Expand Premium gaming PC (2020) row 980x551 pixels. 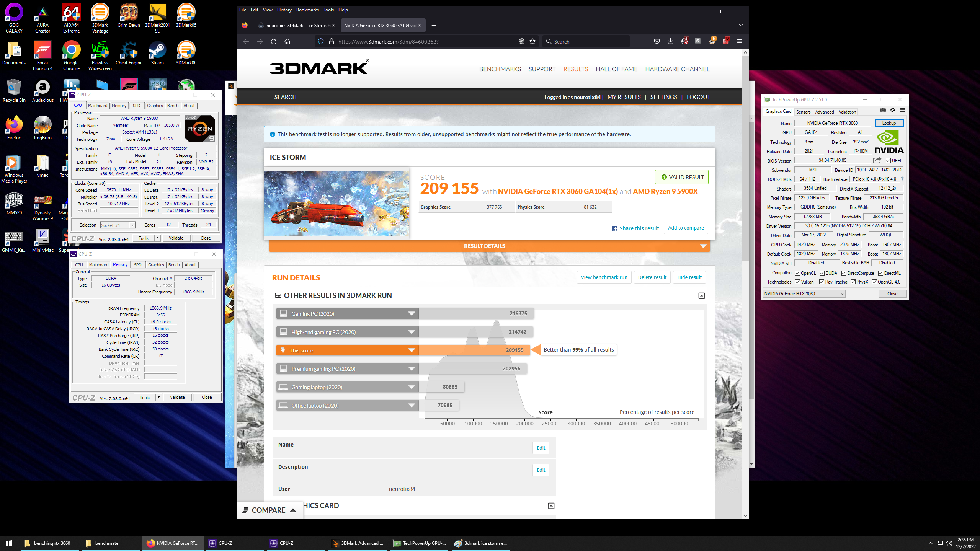(412, 368)
